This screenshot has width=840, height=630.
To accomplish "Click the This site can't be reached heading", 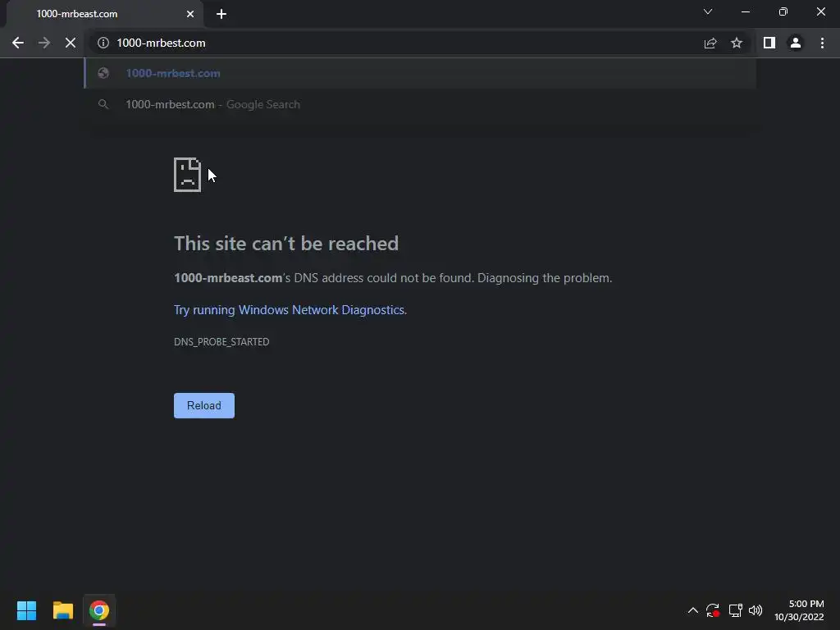I will [x=286, y=243].
